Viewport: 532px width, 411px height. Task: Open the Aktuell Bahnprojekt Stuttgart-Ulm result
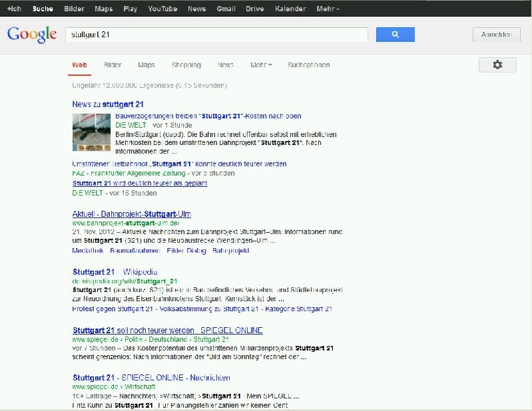pyautogui.click(x=131, y=214)
